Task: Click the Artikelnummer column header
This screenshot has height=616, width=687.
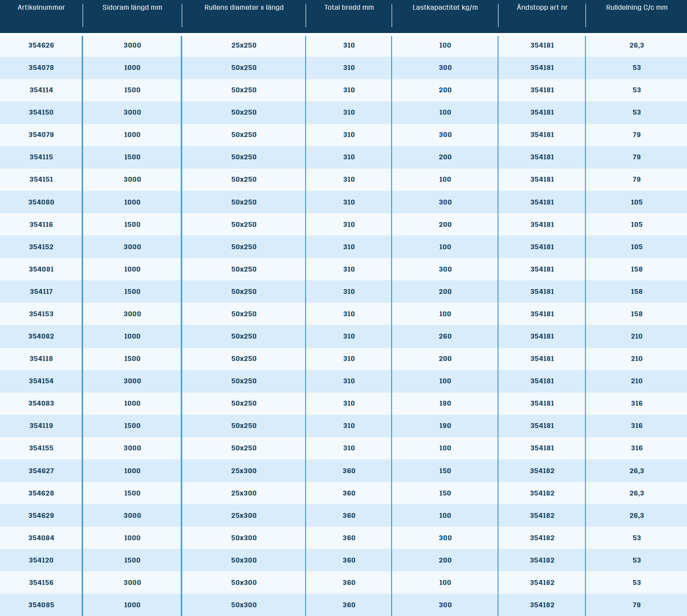Action: point(41,8)
